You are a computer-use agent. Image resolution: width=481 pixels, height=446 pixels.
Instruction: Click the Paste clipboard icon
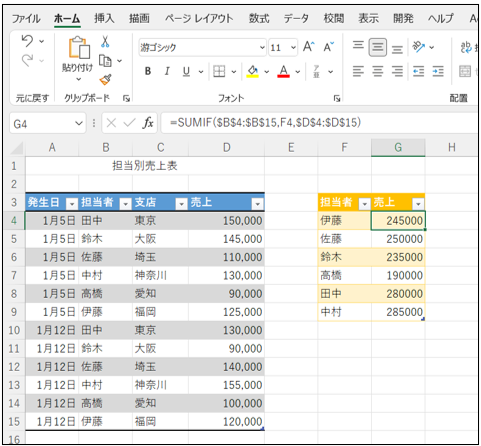pyautogui.click(x=79, y=47)
